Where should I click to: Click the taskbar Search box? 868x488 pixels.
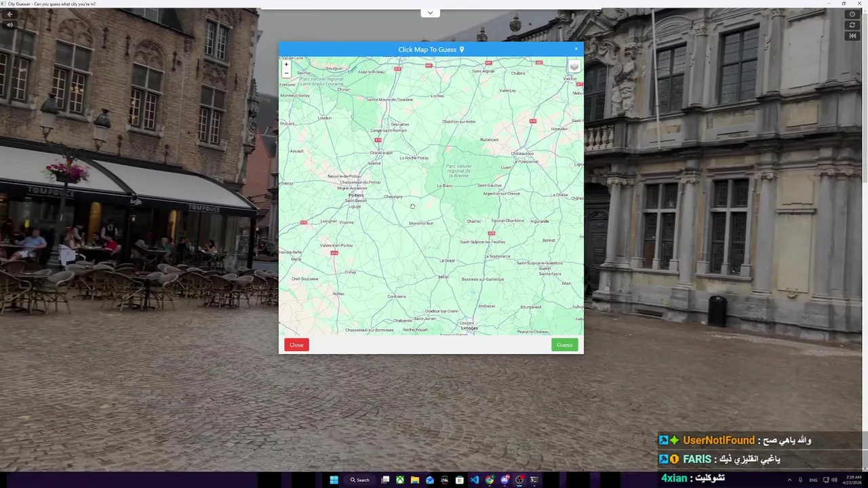[360, 480]
